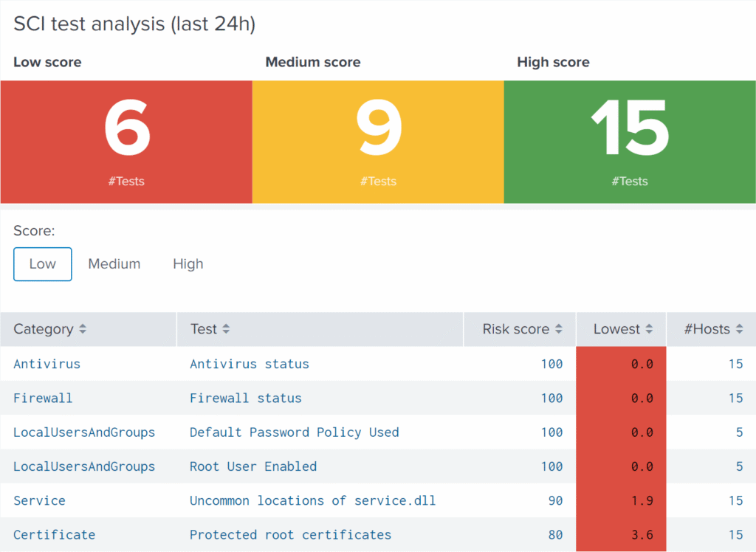
Task: Click the Certificate category link
Action: click(x=54, y=535)
